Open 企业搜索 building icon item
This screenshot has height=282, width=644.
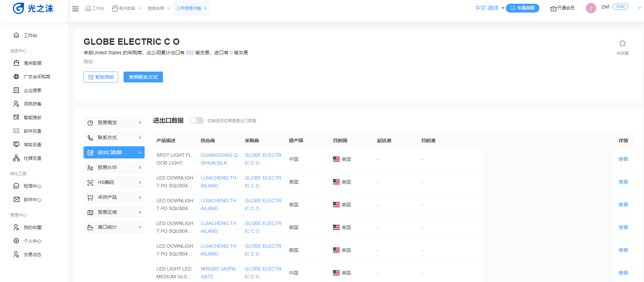(16, 90)
